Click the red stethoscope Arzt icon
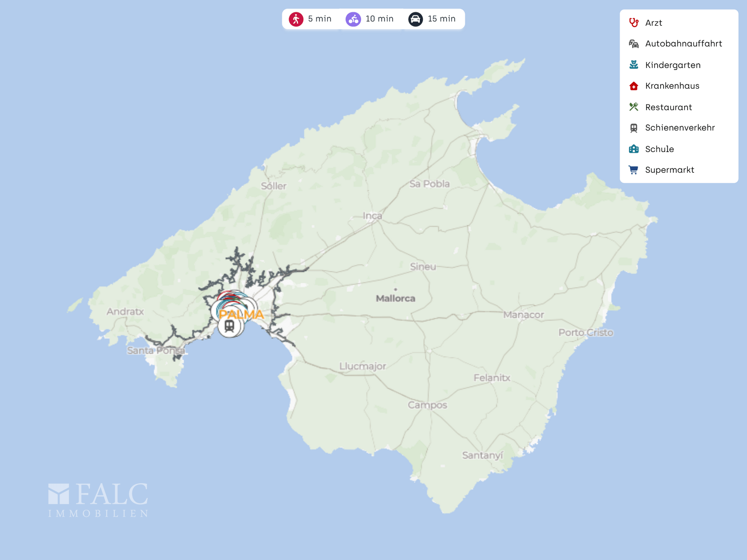 634,23
